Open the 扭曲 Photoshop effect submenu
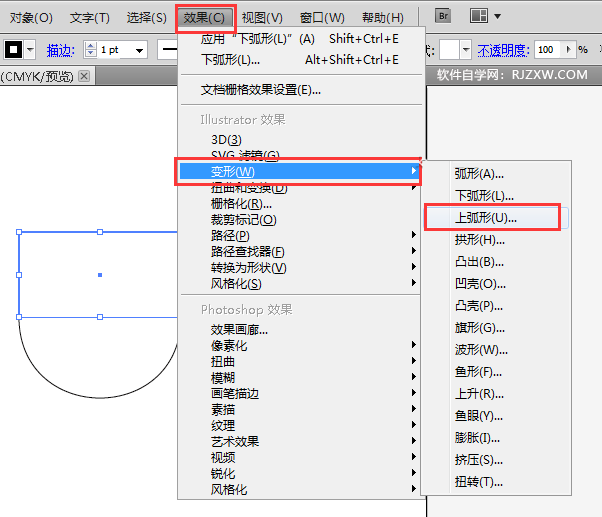 click(300, 362)
